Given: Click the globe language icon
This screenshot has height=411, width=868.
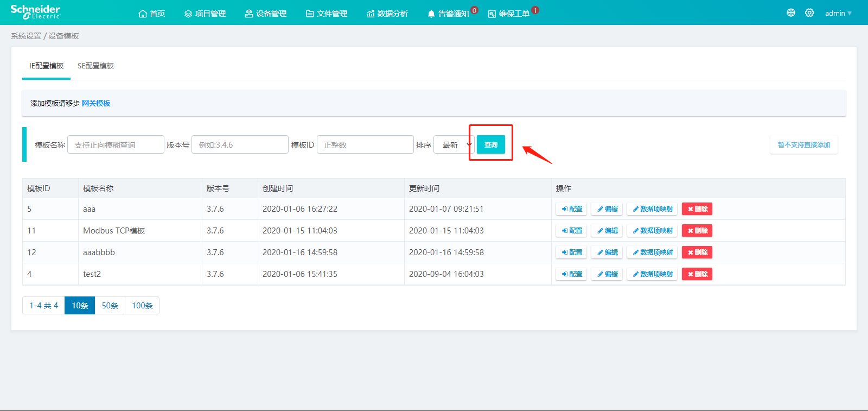Looking at the screenshot, I should tap(791, 12).
